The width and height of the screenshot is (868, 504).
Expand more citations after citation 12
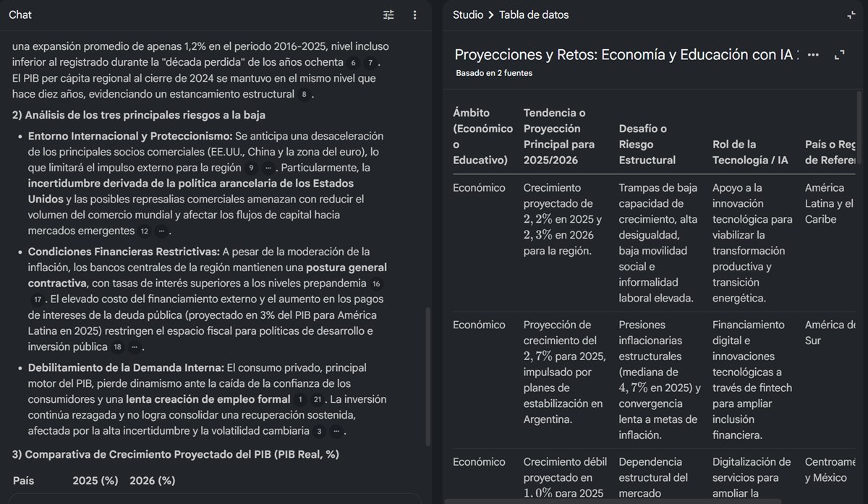coord(161,231)
